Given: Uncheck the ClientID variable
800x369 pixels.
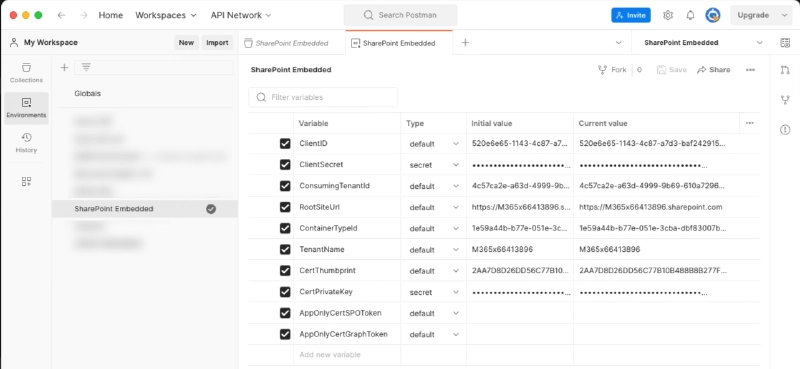Looking at the screenshot, I should (285, 144).
